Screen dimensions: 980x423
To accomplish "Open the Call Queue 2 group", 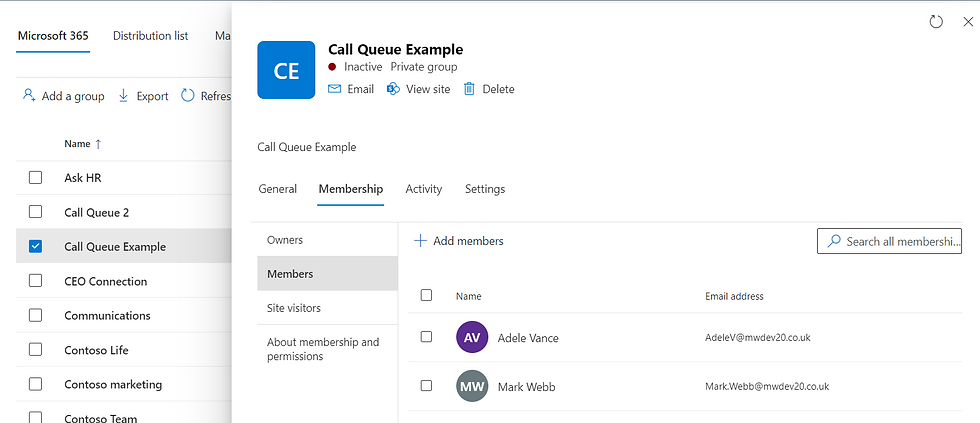I will pyautogui.click(x=97, y=212).
